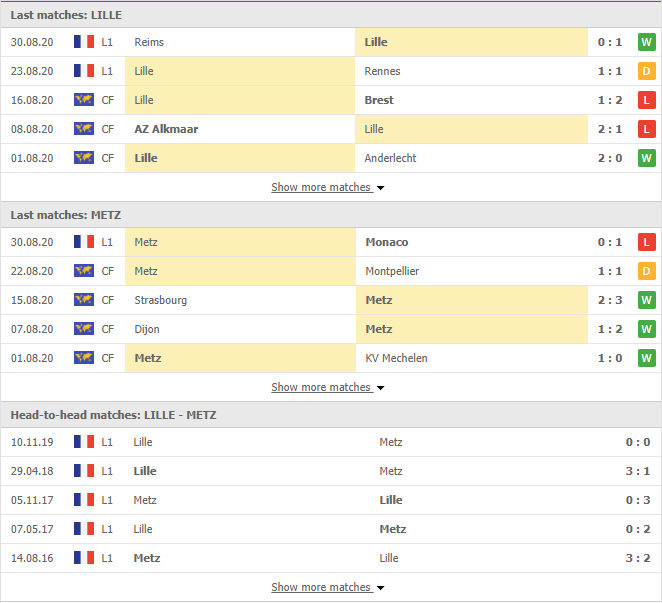This screenshot has width=662, height=603.
Task: Click the orange D badge for Metz–Montpellier
Action: (x=646, y=271)
